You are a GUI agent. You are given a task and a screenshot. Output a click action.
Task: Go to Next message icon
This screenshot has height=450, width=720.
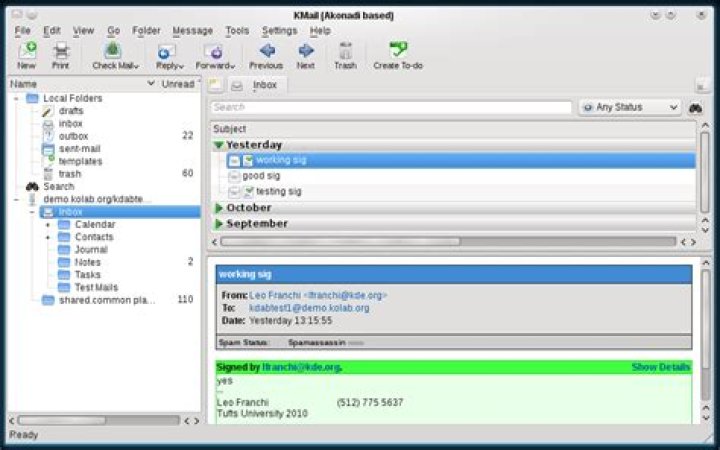pyautogui.click(x=306, y=51)
